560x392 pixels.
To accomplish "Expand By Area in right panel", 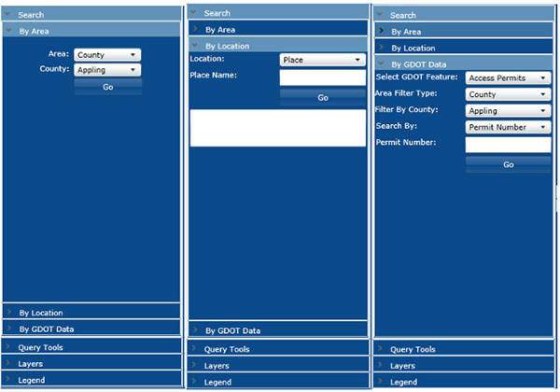I will 464,32.
